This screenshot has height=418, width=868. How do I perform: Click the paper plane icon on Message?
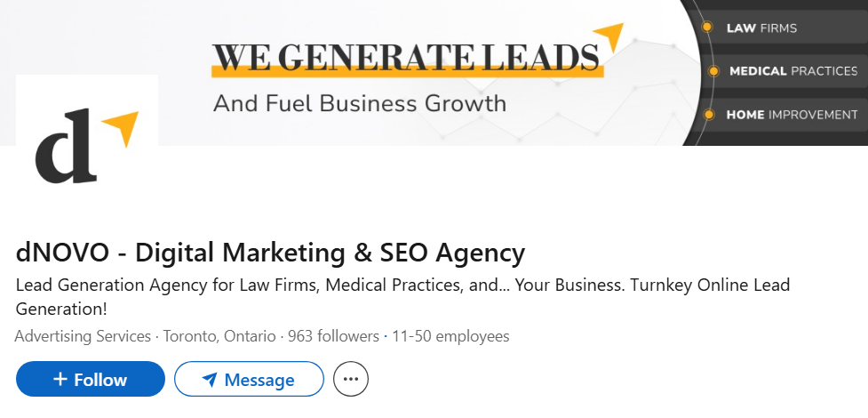[210, 380]
